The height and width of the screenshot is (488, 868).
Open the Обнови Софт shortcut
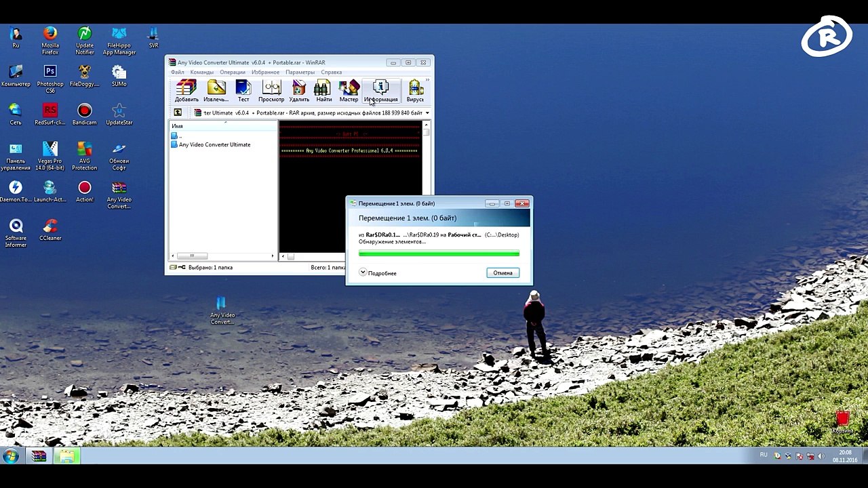(119, 157)
